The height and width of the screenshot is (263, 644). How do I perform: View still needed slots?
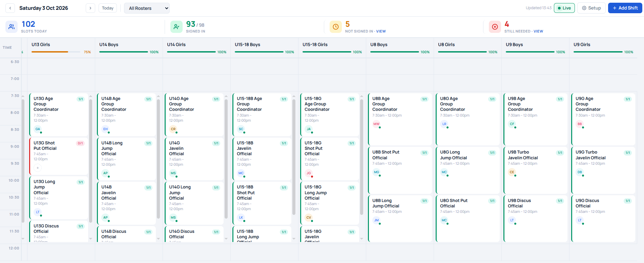[538, 31]
